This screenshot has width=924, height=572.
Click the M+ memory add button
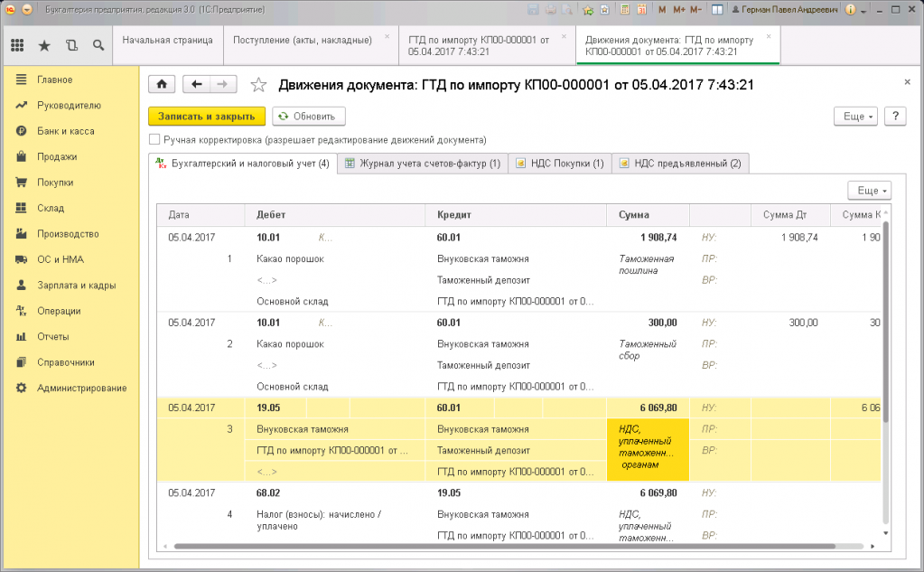tap(679, 9)
